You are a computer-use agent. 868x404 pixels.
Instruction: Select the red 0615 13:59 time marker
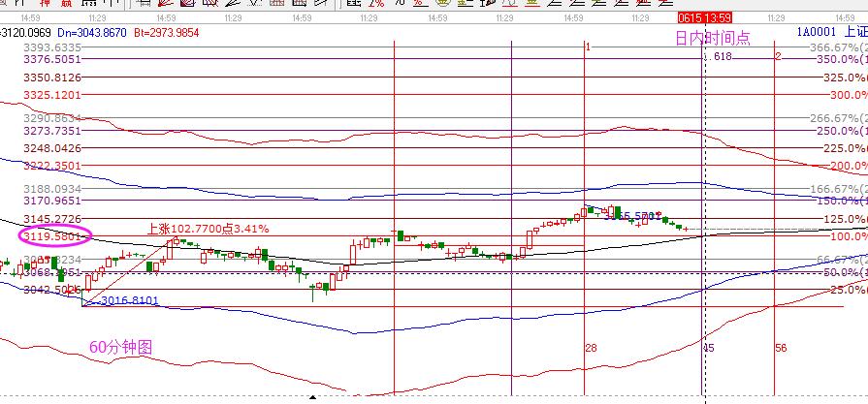click(703, 18)
